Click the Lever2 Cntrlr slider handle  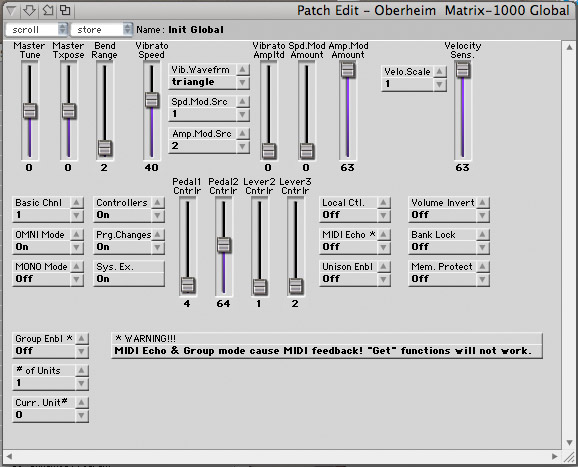[260, 287]
